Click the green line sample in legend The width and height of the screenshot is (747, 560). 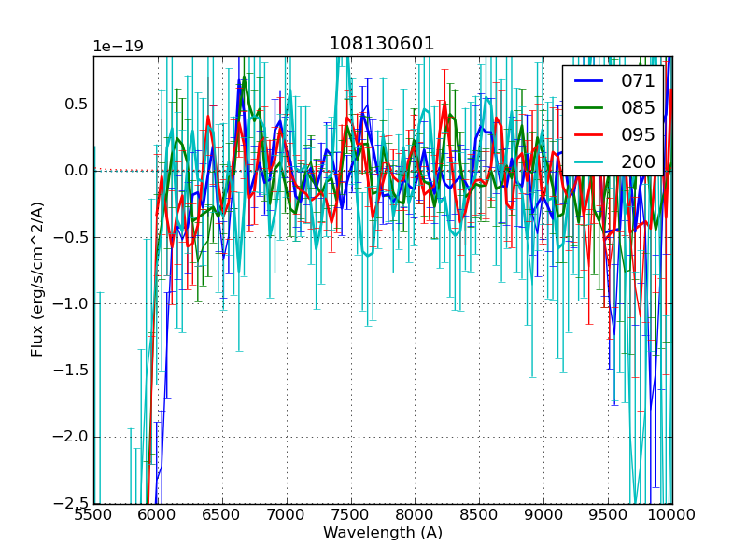[x=589, y=108]
